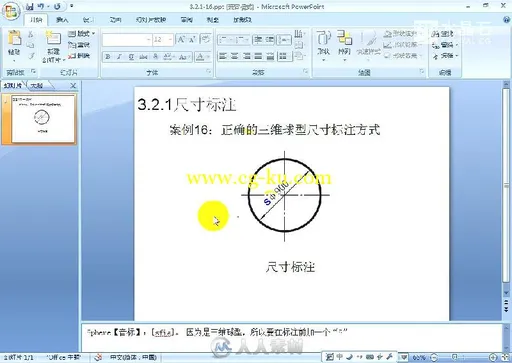This screenshot has height=363, width=512.
Task: Open the round Office button menu
Action: point(11,11)
